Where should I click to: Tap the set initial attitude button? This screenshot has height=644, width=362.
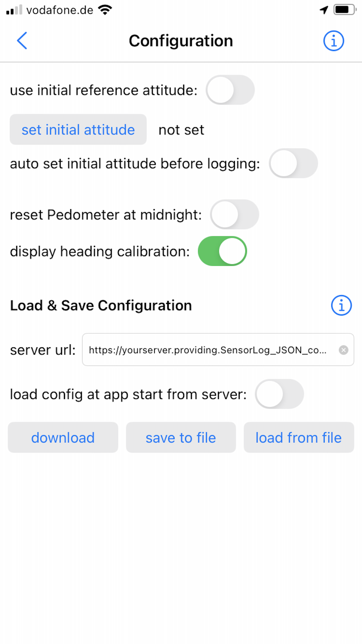coord(78,130)
